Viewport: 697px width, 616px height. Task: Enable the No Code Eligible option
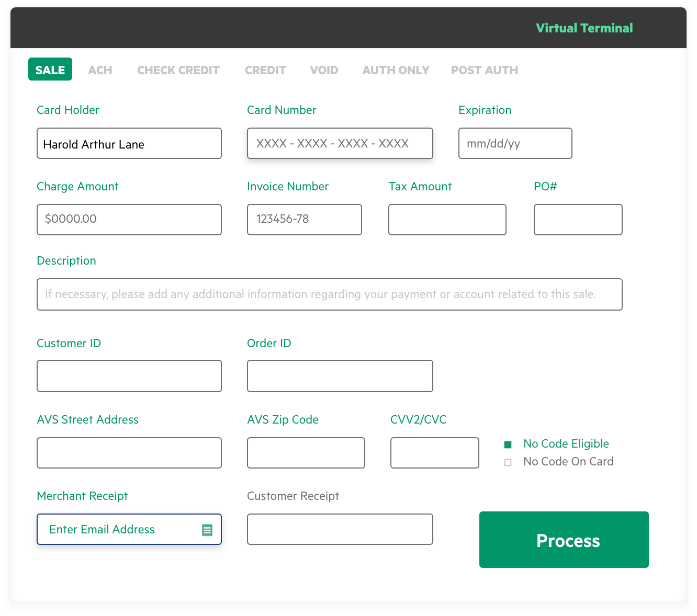coord(508,444)
